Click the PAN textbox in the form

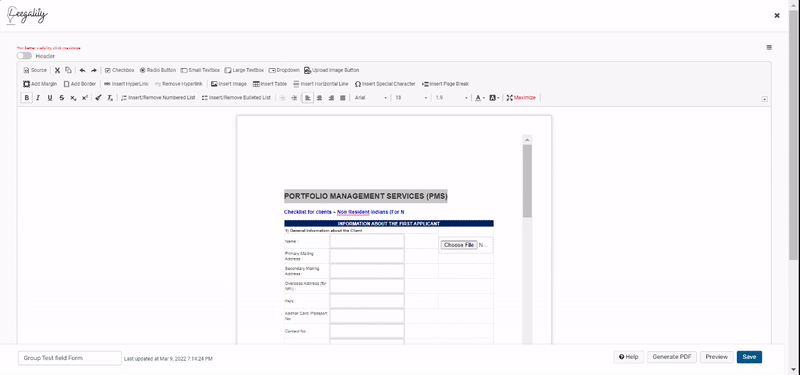(367, 301)
